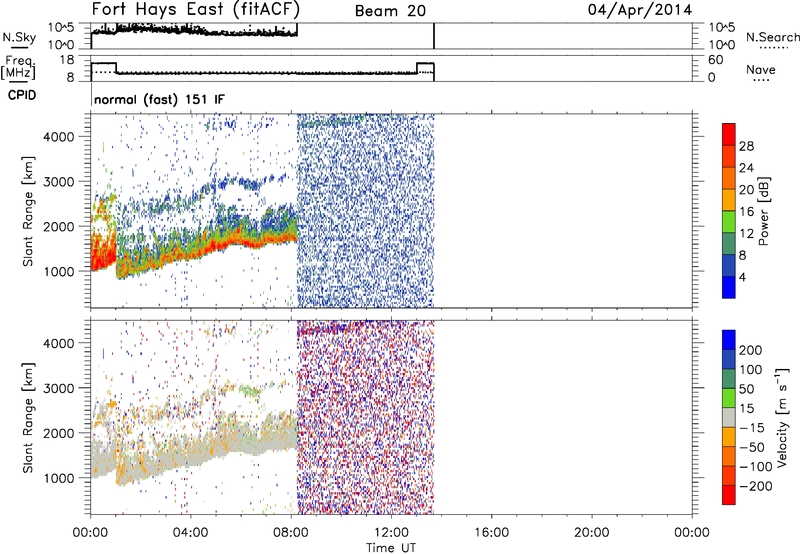This screenshot has height=554, width=800.
Task: Click the gray band of the Velocity colorbar
Action: click(729, 417)
